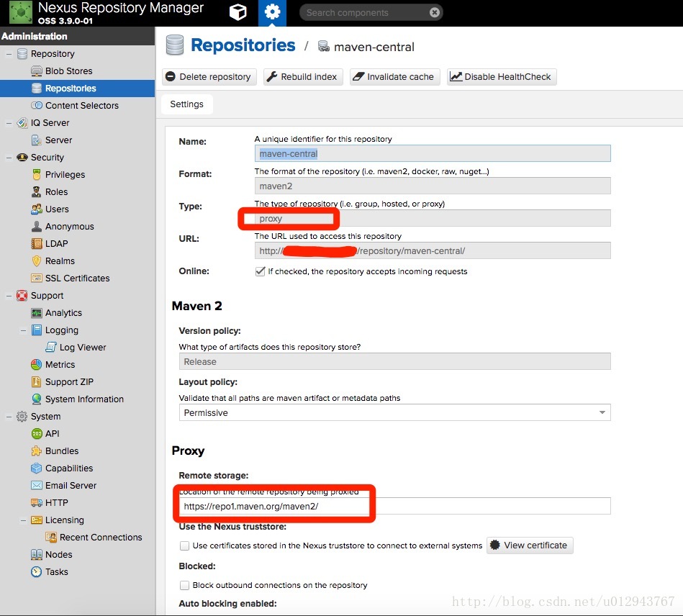Select Repositories in the sidebar
This screenshot has height=616, width=683.
[77, 89]
